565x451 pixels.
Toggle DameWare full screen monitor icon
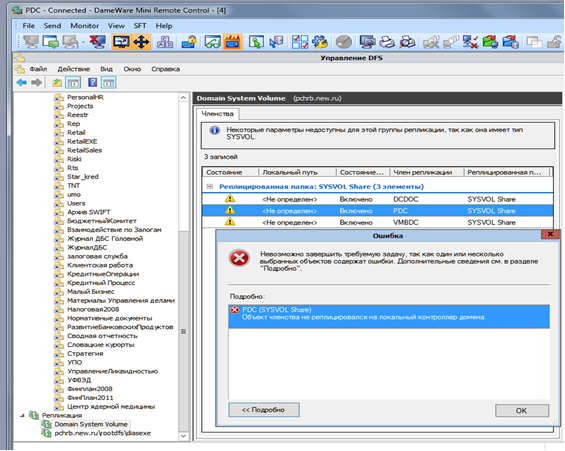tap(121, 42)
